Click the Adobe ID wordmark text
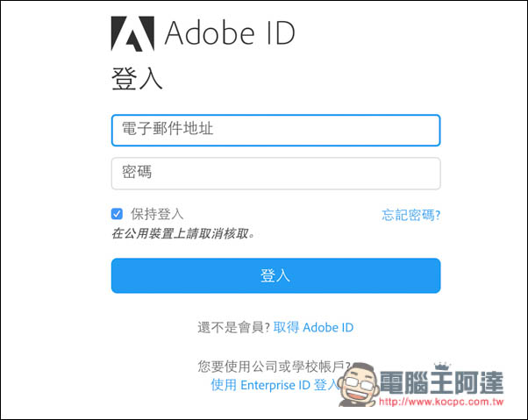Image resolution: width=528 pixels, height=420 pixels. pyautogui.click(x=230, y=33)
